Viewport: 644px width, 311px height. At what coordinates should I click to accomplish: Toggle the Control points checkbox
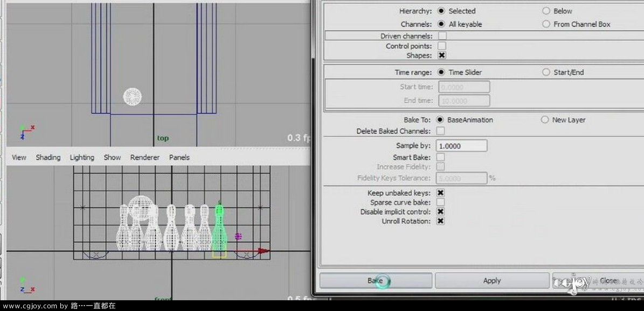pyautogui.click(x=442, y=46)
